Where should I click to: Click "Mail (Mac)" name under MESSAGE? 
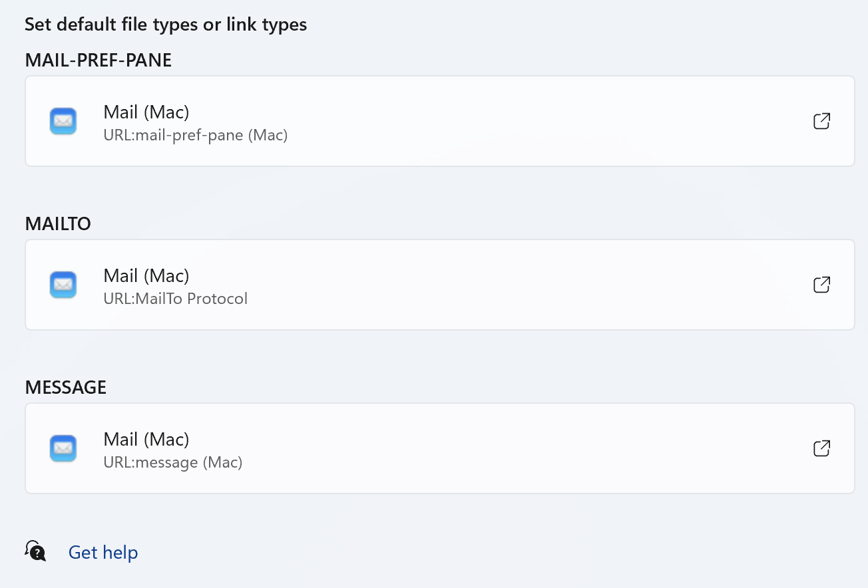point(146,439)
